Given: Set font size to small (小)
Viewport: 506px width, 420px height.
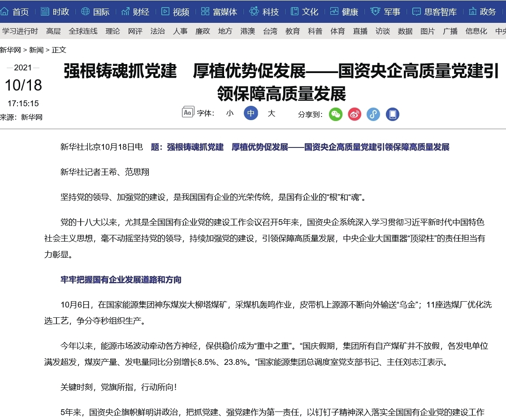Looking at the screenshot, I should [x=230, y=113].
